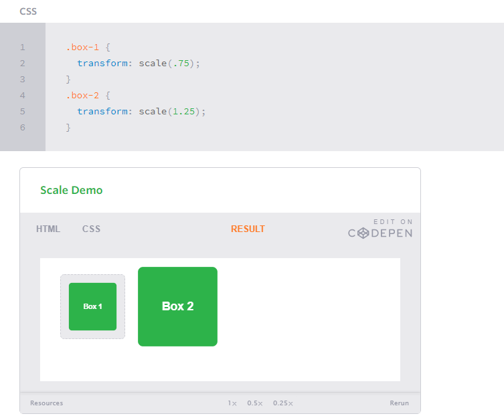Select the RESULT tab

tap(248, 229)
